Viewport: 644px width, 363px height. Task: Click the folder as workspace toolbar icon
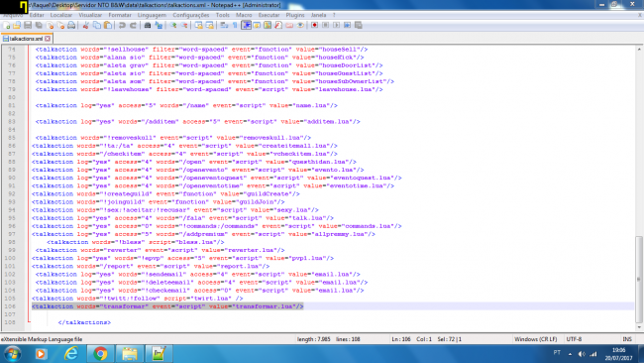(289, 26)
